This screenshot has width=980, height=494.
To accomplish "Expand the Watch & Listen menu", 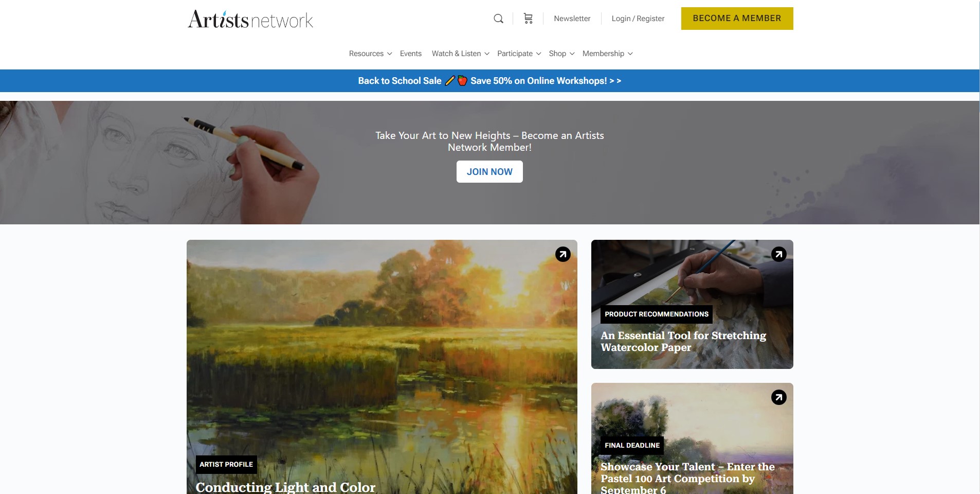I will [460, 54].
